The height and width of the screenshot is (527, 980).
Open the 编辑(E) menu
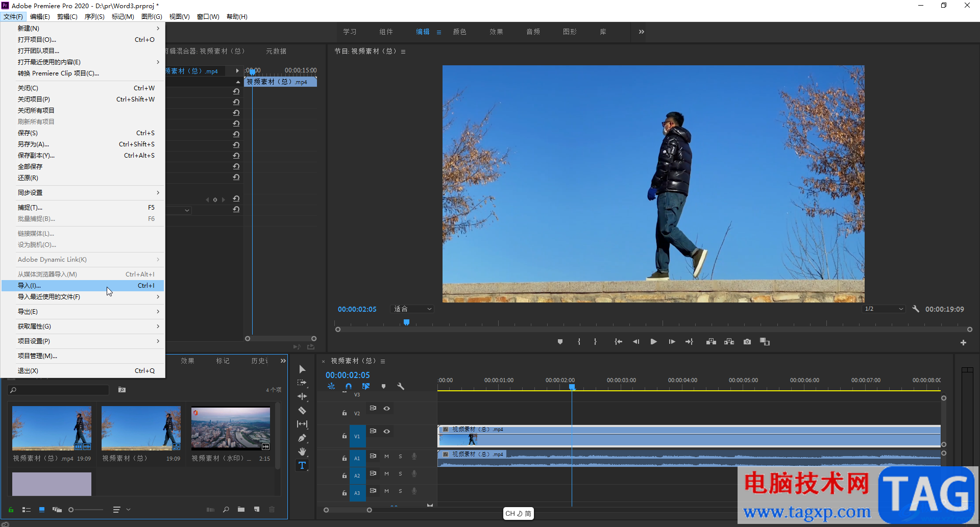(40, 17)
